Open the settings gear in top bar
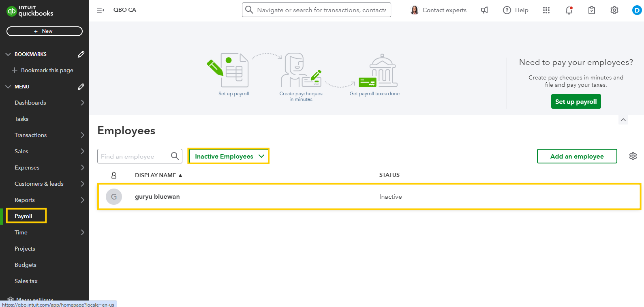 tap(614, 10)
